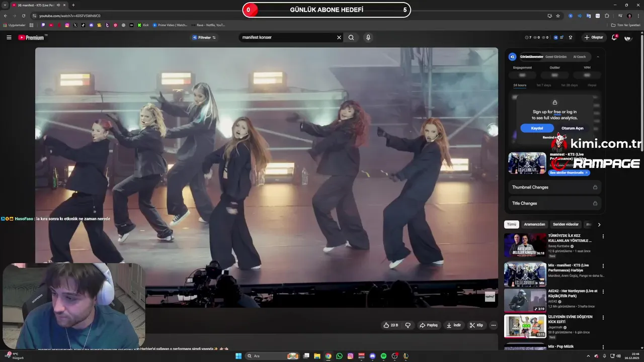Share the video with Paylaş

(429, 325)
